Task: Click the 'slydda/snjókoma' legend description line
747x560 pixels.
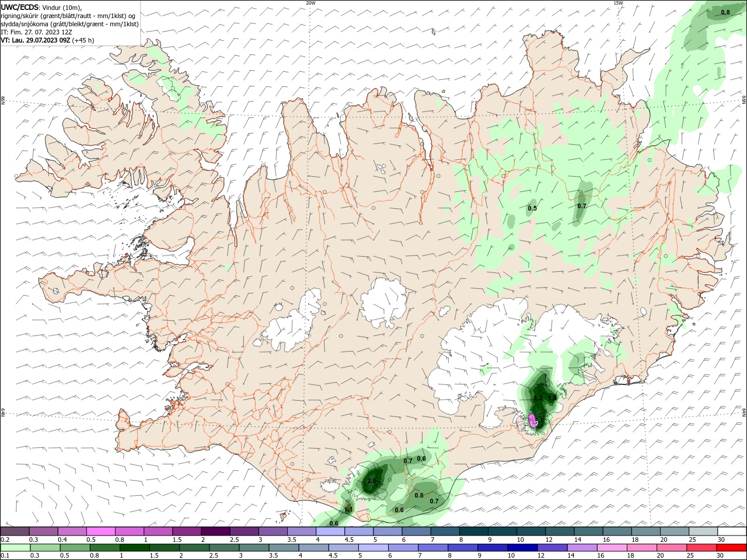Action: pos(69,24)
